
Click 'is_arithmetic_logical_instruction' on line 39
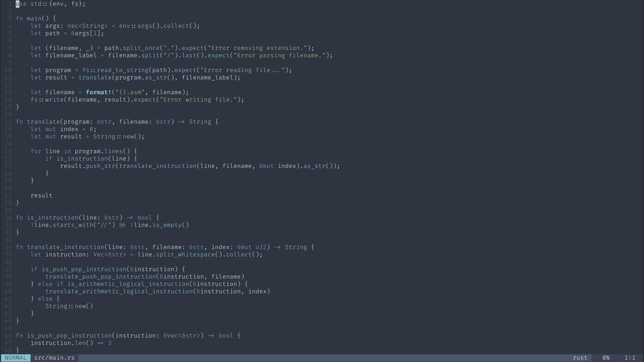pyautogui.click(x=128, y=284)
